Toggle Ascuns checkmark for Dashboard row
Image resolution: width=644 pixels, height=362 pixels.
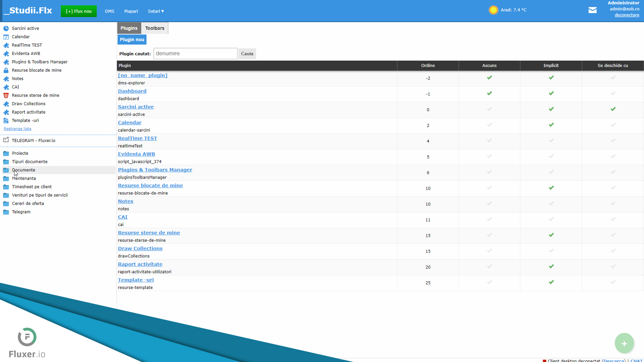489,94
